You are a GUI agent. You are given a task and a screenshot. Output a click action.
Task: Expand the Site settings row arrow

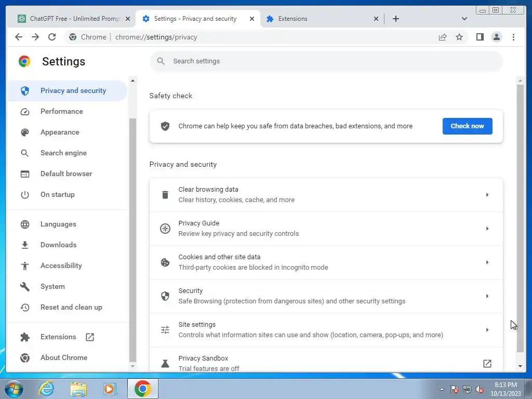(487, 330)
